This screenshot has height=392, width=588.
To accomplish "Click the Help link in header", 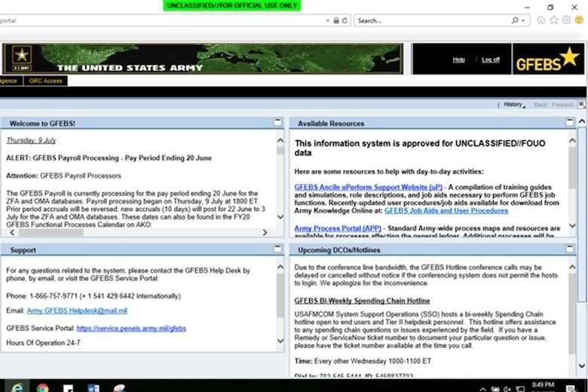I will click(458, 60).
